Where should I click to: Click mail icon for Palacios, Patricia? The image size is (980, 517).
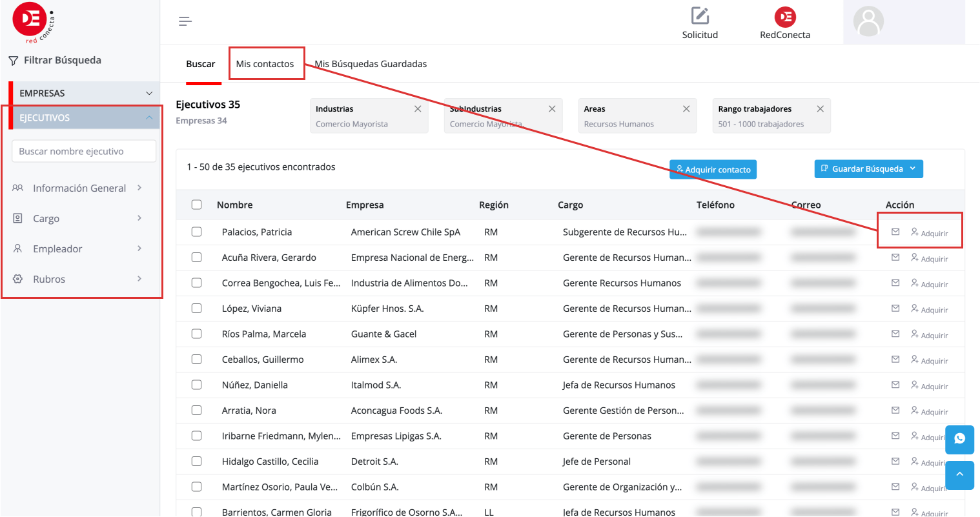coord(895,232)
